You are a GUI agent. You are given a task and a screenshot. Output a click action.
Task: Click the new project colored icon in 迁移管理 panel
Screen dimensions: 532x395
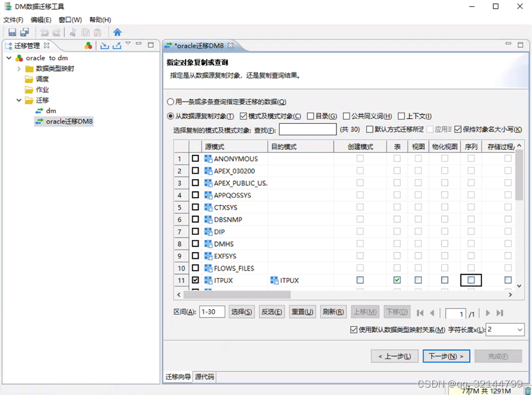coord(88,46)
